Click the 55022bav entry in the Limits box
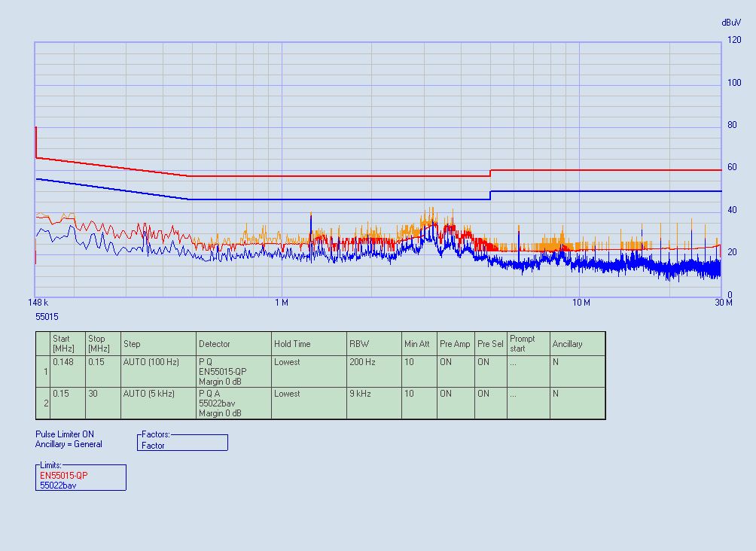Screen dimensions: 756x551 coord(58,486)
